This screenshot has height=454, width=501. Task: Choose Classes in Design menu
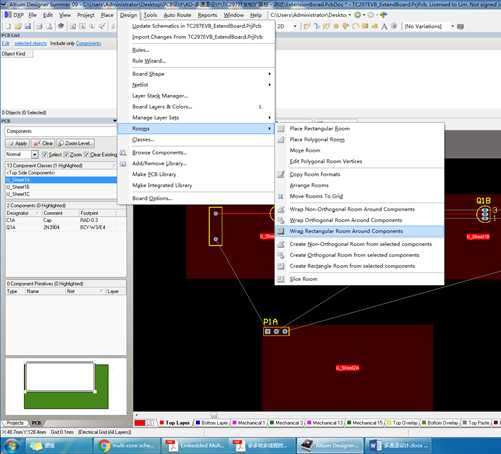point(197,140)
